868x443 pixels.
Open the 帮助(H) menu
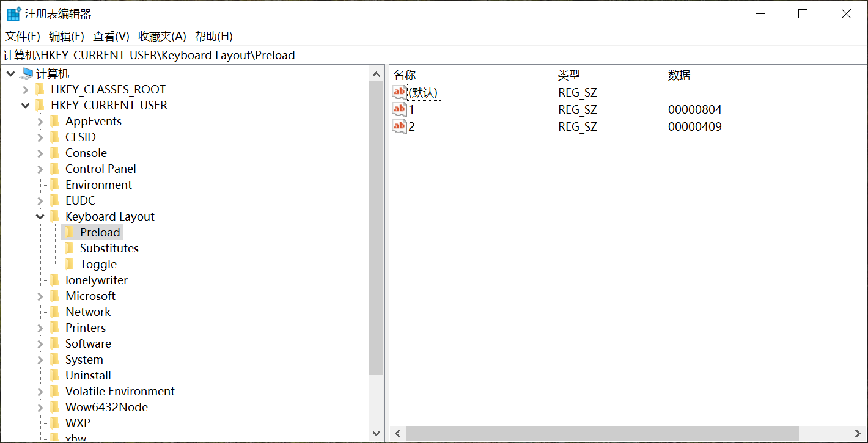click(x=214, y=37)
